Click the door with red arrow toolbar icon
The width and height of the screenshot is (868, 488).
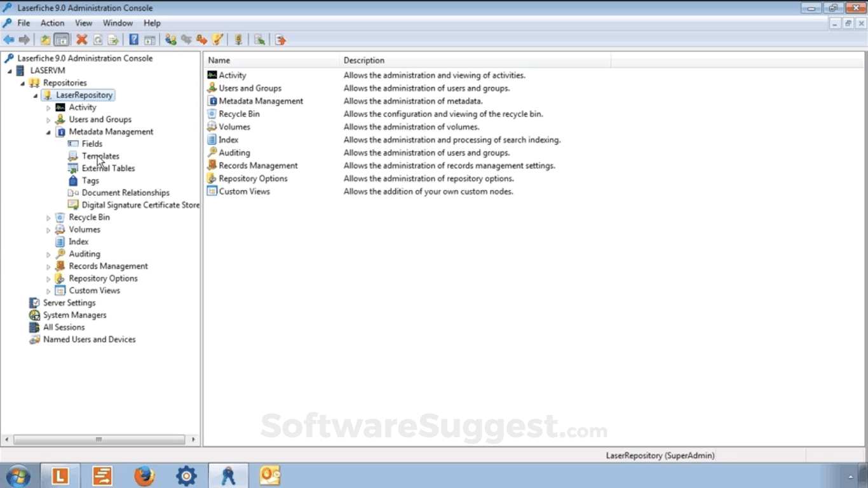280,40
